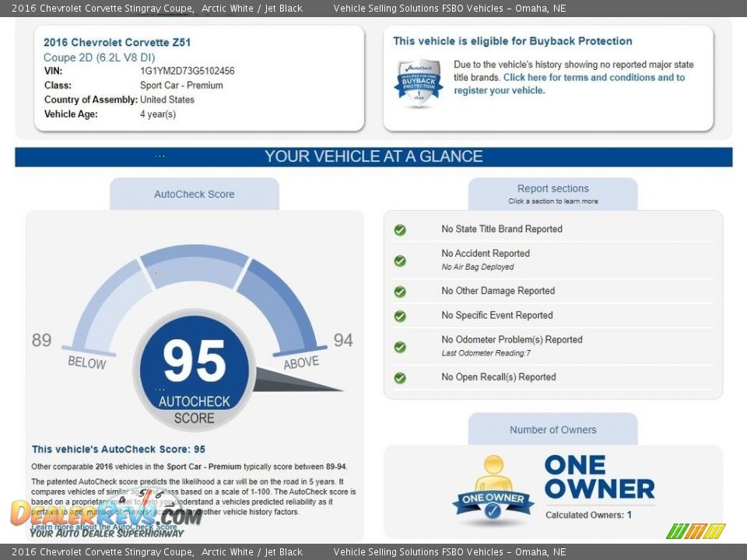
Task: Click the Calculated Owners: 1 line
Action: pyautogui.click(x=588, y=515)
